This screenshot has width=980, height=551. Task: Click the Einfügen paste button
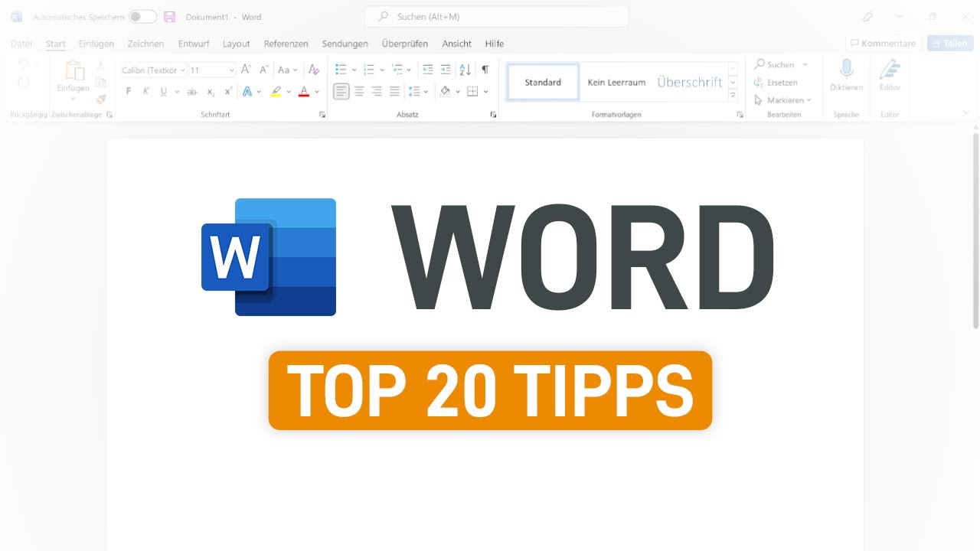pos(73,77)
